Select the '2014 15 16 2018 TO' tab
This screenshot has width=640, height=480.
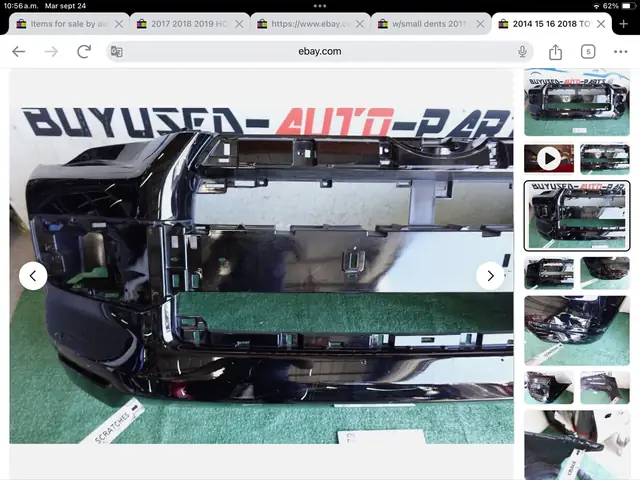pyautogui.click(x=551, y=24)
